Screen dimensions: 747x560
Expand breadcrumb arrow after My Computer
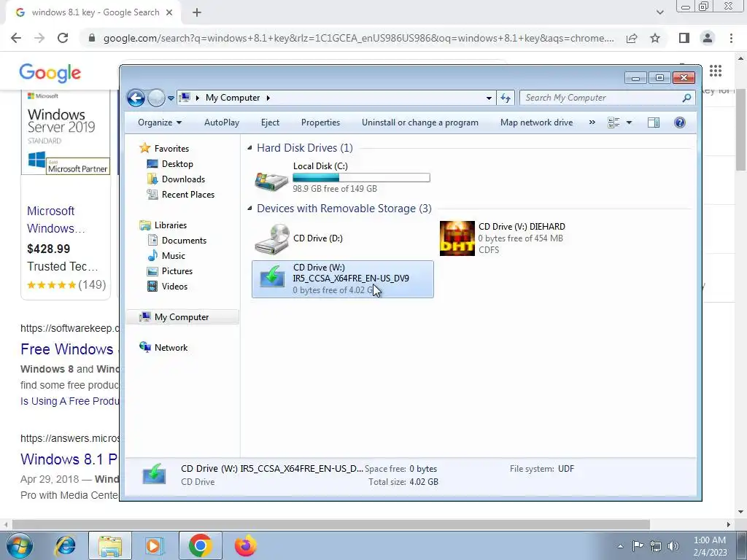(x=268, y=98)
